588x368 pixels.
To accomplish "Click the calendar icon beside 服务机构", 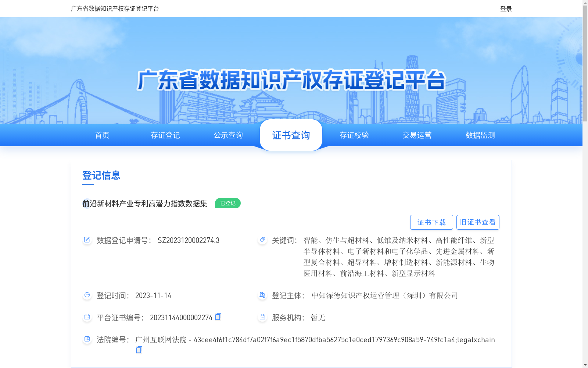I will (262, 317).
